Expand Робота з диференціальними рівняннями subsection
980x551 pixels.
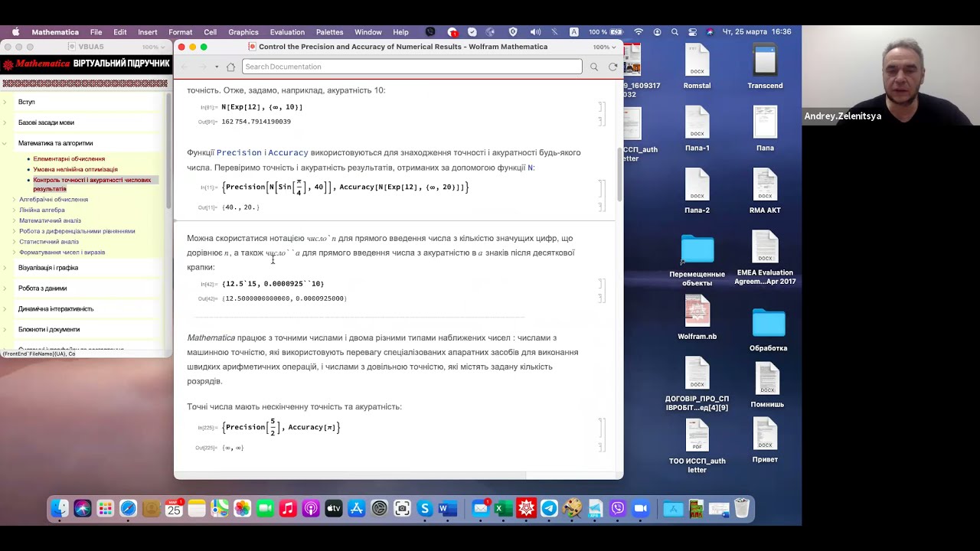click(x=14, y=231)
